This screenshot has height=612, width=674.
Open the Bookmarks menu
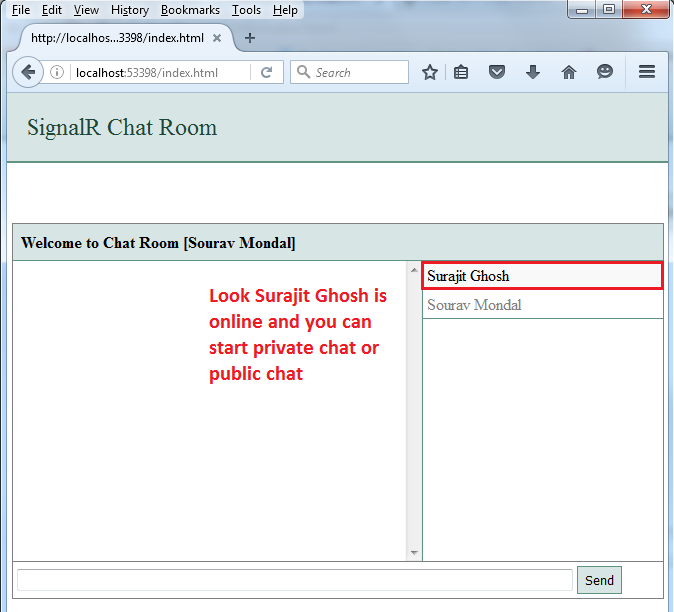tap(190, 10)
